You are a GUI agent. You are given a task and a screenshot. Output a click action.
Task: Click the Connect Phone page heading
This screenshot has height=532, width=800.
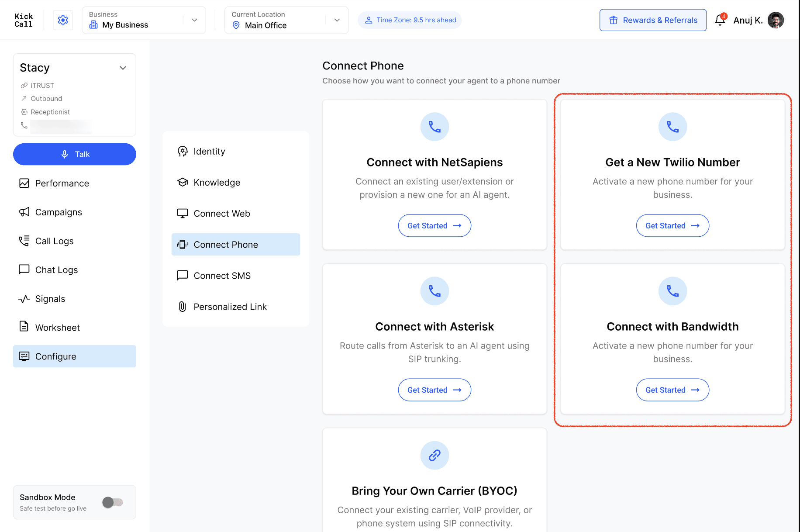click(363, 66)
